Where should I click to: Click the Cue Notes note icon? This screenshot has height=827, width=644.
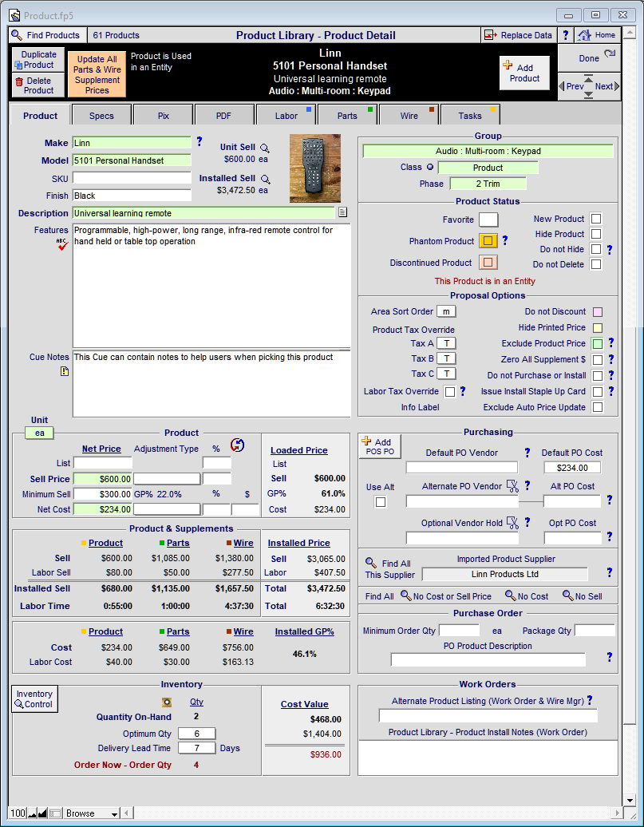click(x=65, y=371)
